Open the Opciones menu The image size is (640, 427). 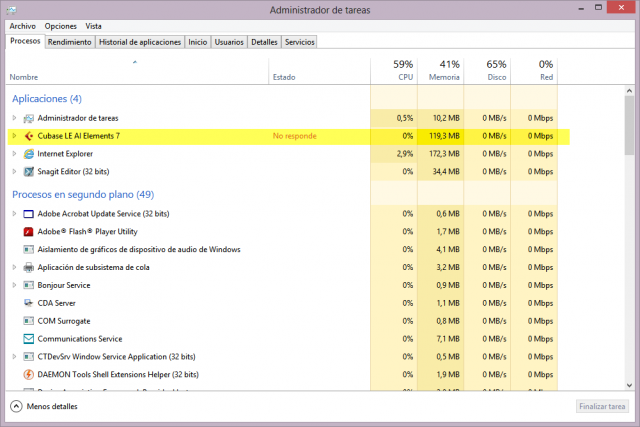pos(61,26)
